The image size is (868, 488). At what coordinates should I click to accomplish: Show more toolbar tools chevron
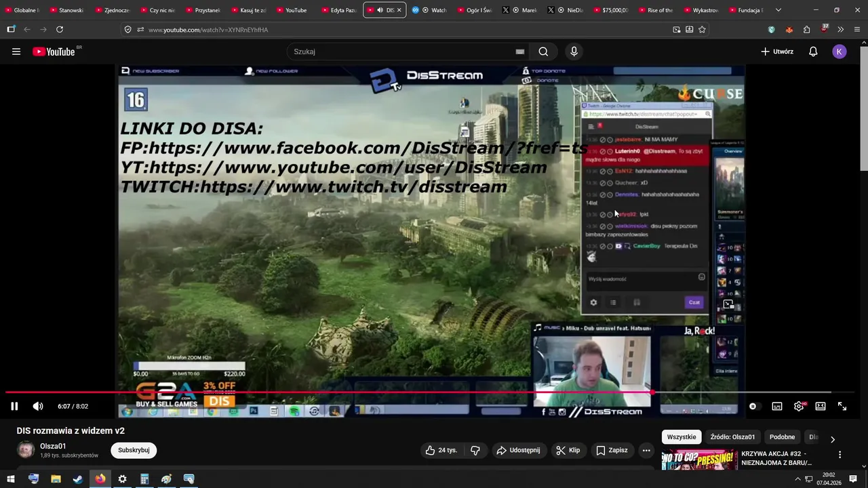(840, 30)
